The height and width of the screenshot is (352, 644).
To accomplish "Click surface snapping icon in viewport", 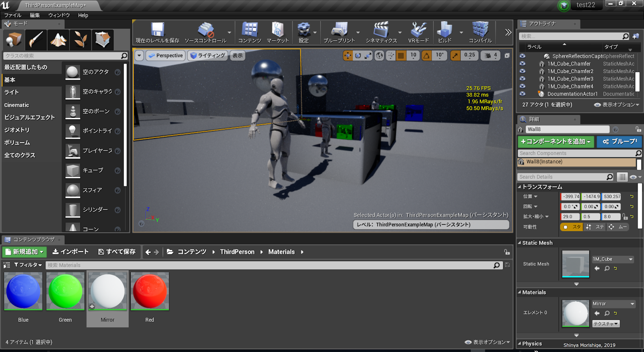I will point(391,56).
